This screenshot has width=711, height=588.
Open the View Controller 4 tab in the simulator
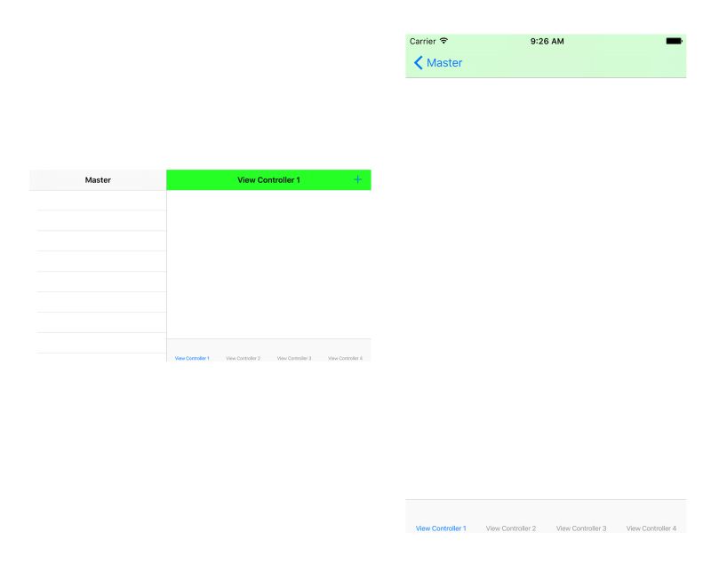click(651, 528)
